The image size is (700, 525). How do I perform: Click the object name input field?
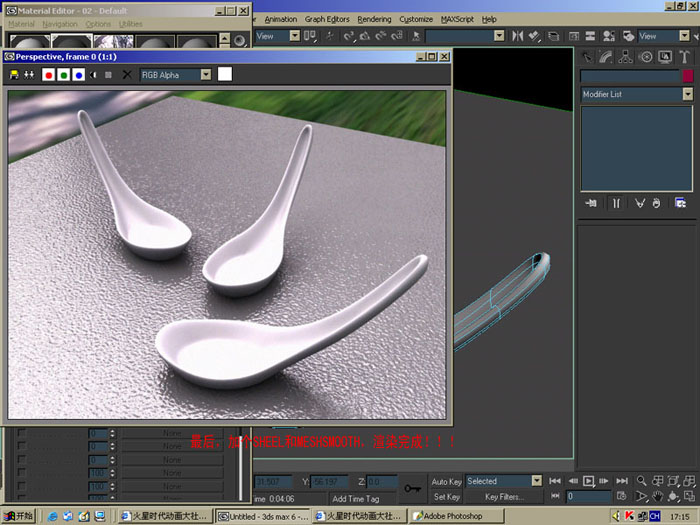[630, 76]
